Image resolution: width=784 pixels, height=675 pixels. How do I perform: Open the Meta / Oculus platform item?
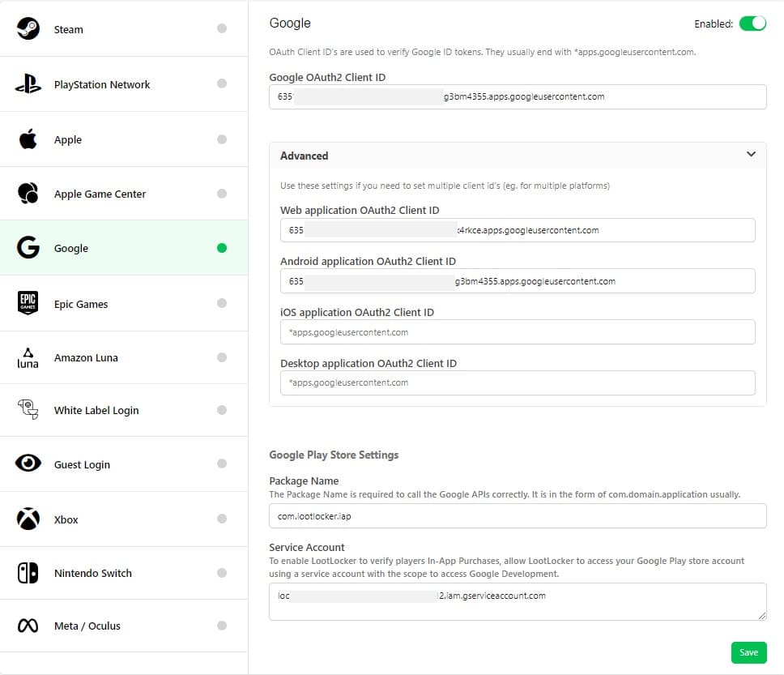point(87,626)
